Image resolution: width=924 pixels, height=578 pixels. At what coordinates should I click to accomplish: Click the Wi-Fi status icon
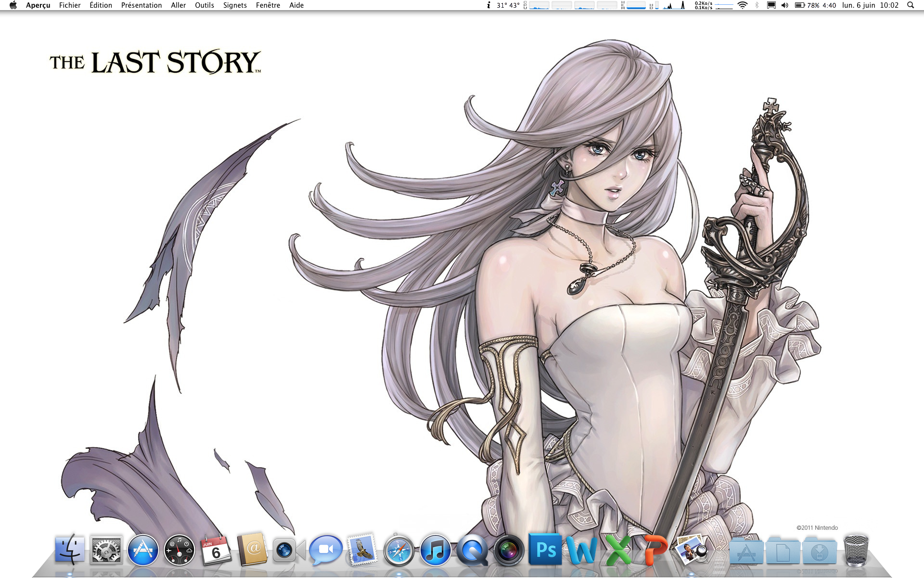(x=743, y=5)
